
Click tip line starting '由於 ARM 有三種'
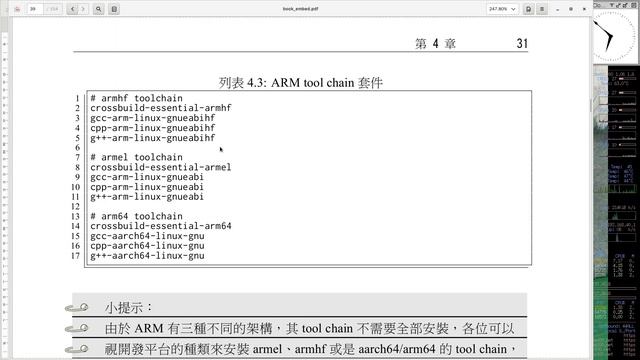click(x=309, y=329)
